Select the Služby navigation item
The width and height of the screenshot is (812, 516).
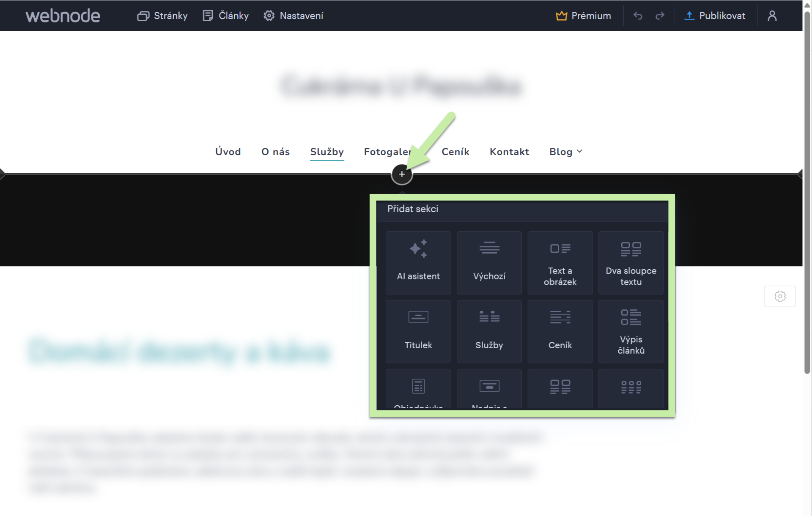(327, 152)
